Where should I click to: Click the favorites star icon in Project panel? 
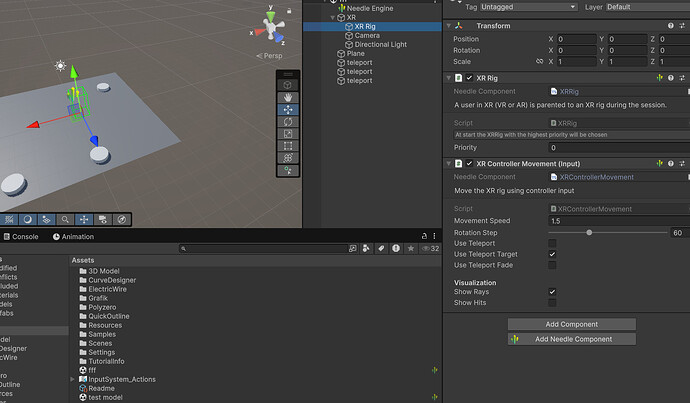411,249
